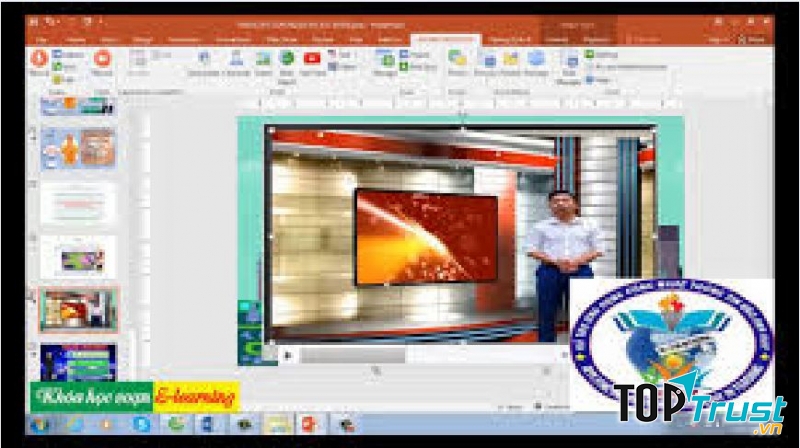Click the person character icon in ribbon
Screen dimensions: 800x448
coord(236,58)
